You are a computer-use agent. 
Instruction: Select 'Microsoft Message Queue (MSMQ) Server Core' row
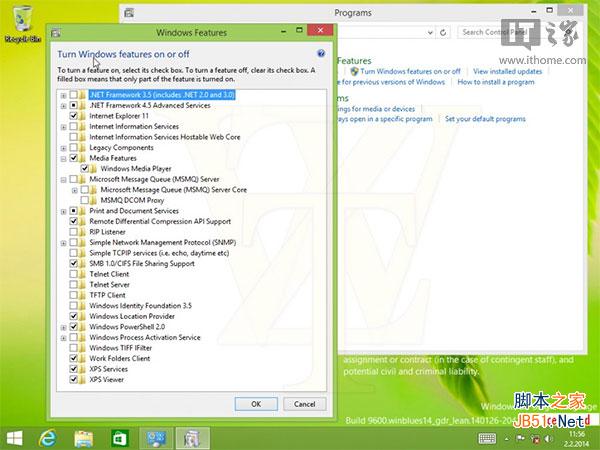tap(173, 190)
